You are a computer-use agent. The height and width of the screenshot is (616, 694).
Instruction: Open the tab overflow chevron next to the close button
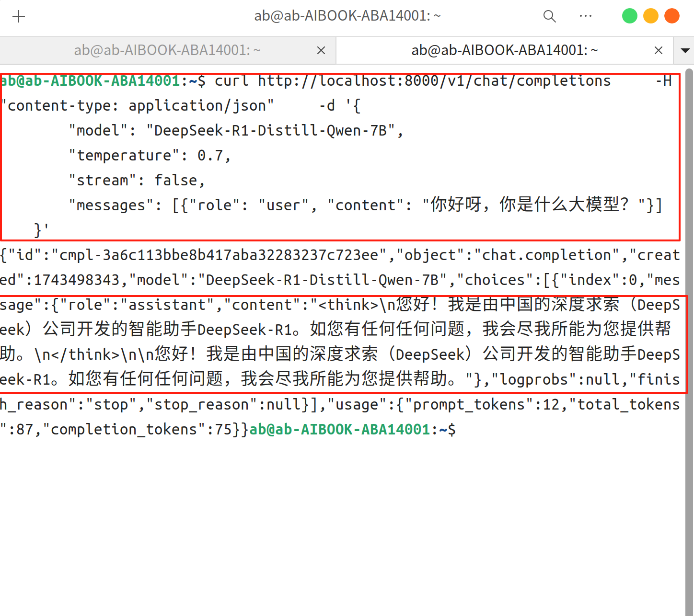(685, 50)
